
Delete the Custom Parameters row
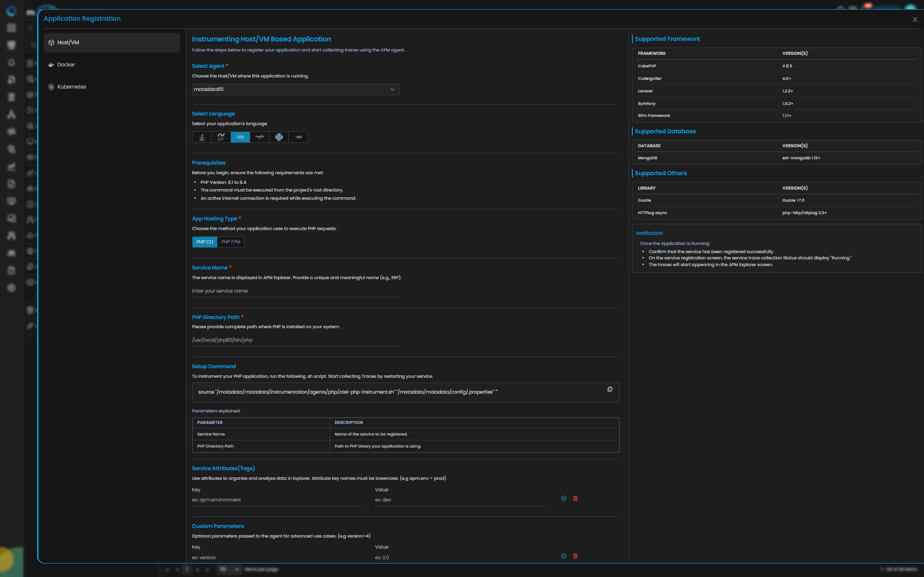click(x=575, y=556)
